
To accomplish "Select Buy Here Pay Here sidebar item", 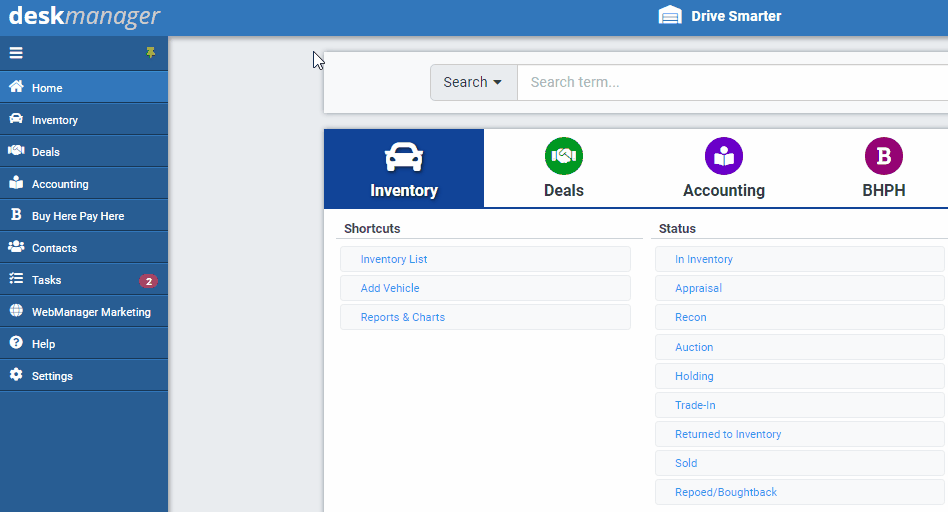I will click(78, 216).
